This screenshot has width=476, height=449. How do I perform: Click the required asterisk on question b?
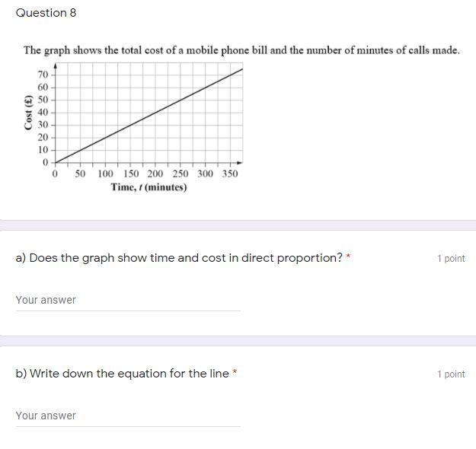coord(235,374)
